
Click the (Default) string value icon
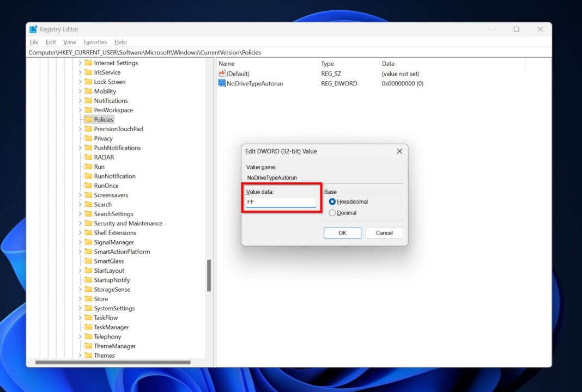(222, 73)
